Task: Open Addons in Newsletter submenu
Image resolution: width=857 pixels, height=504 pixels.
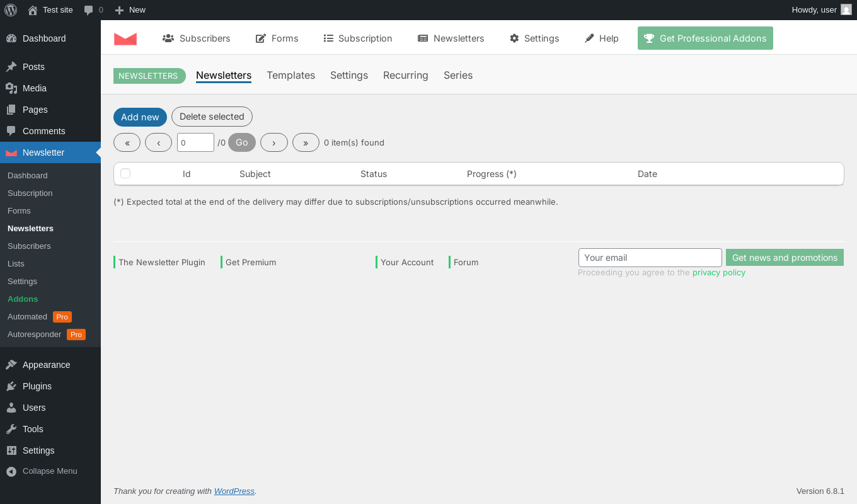Action: [23, 299]
